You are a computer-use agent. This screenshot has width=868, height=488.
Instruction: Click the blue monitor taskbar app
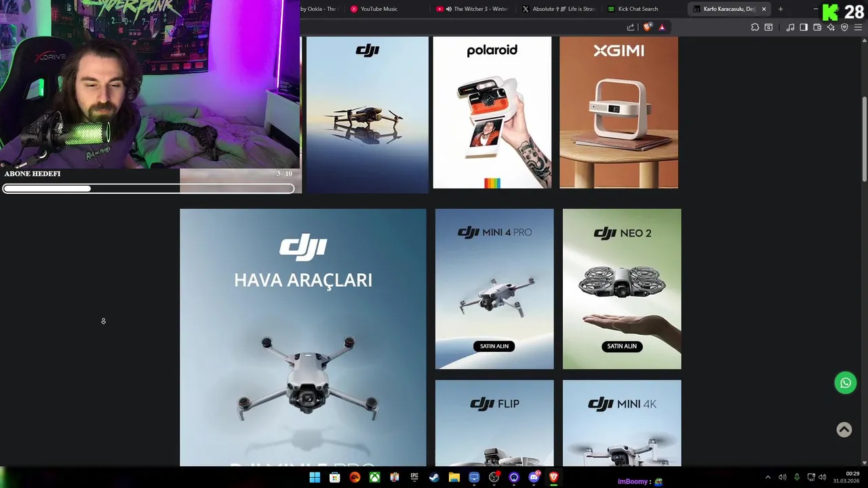click(x=474, y=478)
